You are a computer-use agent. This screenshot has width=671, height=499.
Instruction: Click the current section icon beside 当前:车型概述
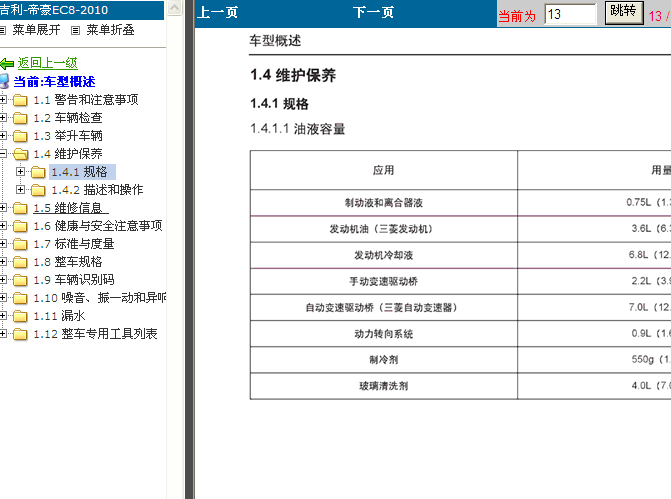pyautogui.click(x=4, y=81)
